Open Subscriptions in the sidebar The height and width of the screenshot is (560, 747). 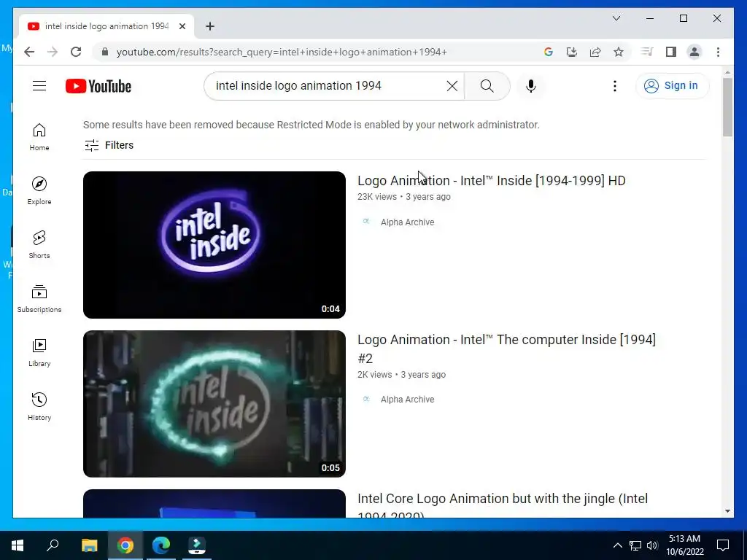coord(39,298)
